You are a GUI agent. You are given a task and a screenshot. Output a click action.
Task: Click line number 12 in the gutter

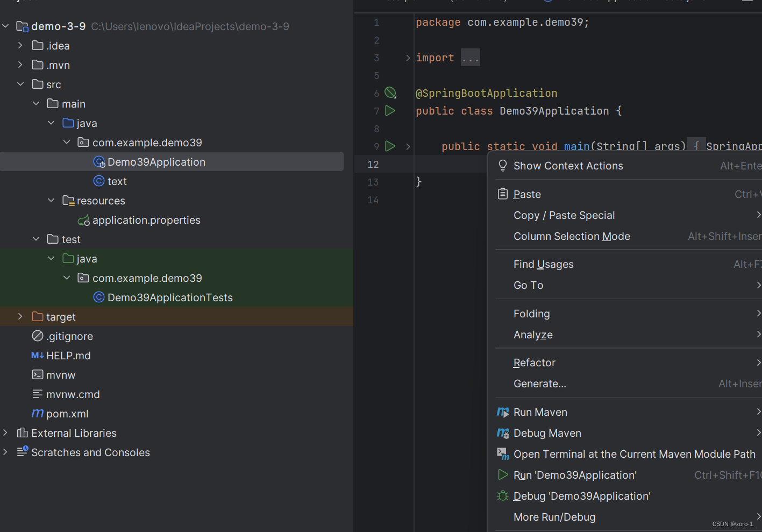pos(373,164)
